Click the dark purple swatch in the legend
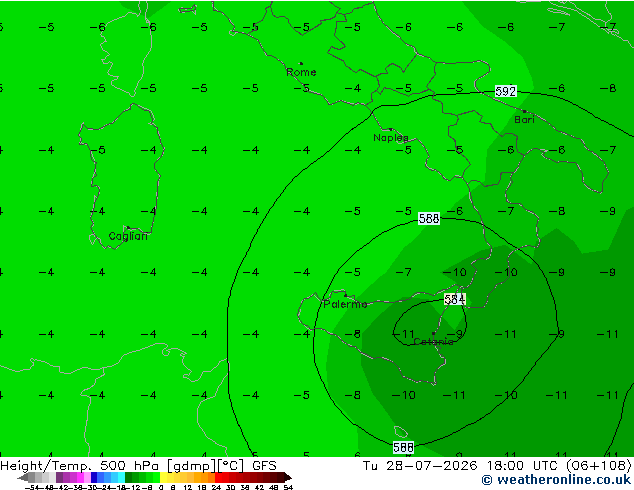This screenshot has height=490, width=634. [x=59, y=477]
